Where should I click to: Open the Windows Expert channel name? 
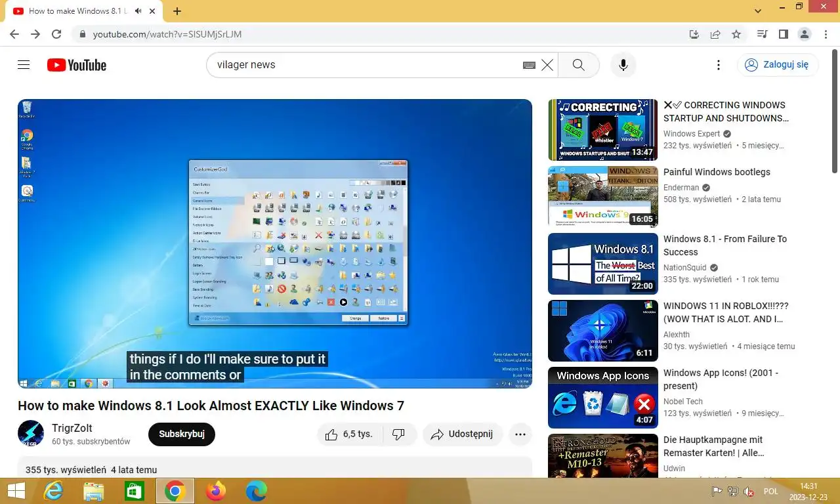[692, 134]
